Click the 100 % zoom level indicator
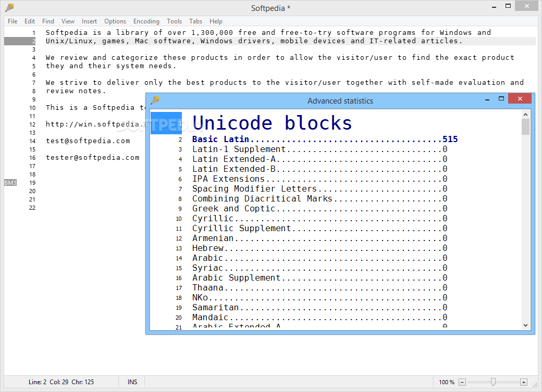This screenshot has height=392, width=542. 447,382
